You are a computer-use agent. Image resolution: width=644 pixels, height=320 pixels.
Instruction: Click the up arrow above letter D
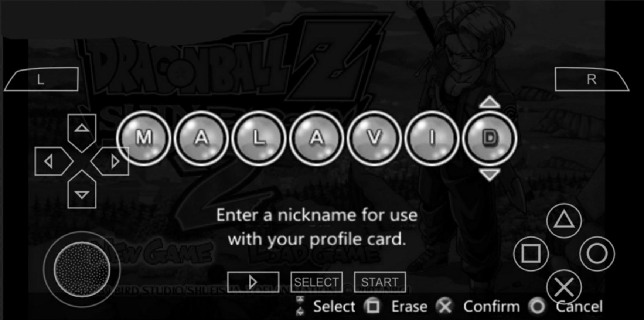tap(490, 102)
